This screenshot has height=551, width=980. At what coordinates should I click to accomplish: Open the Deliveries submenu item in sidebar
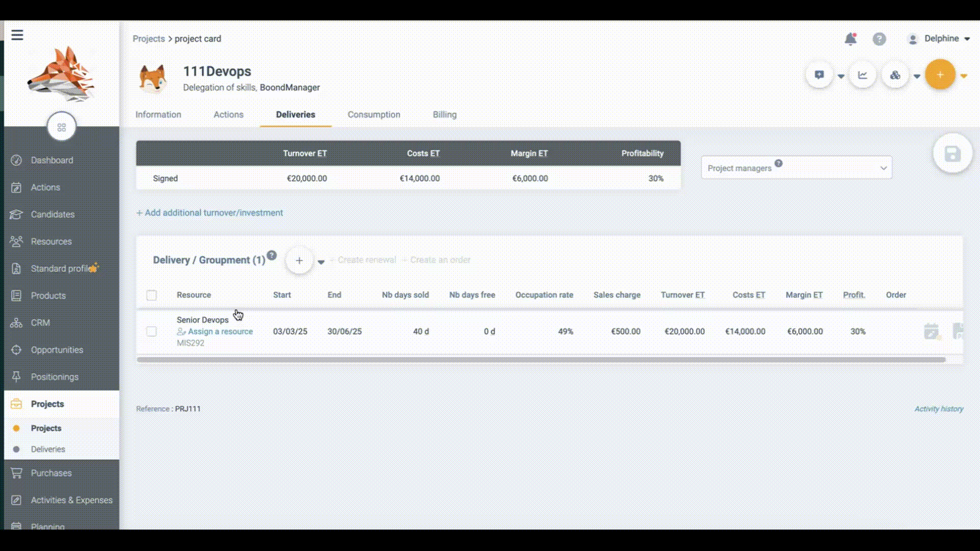[x=48, y=449]
